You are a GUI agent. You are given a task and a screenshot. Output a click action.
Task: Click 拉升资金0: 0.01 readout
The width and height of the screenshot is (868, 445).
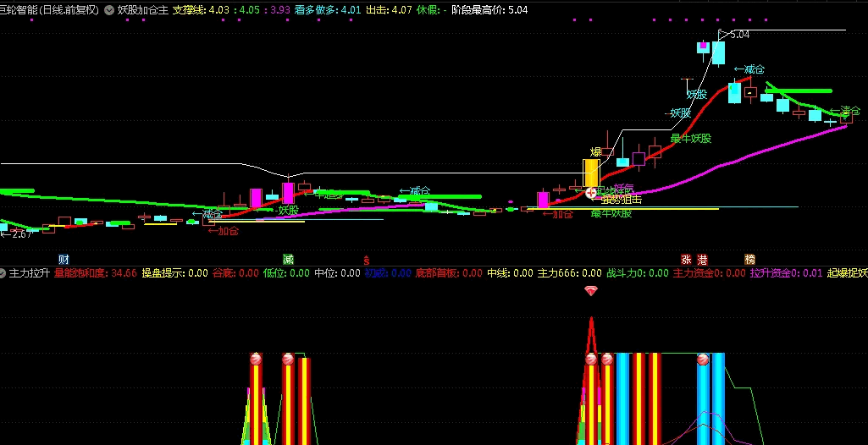pyautogui.click(x=787, y=272)
